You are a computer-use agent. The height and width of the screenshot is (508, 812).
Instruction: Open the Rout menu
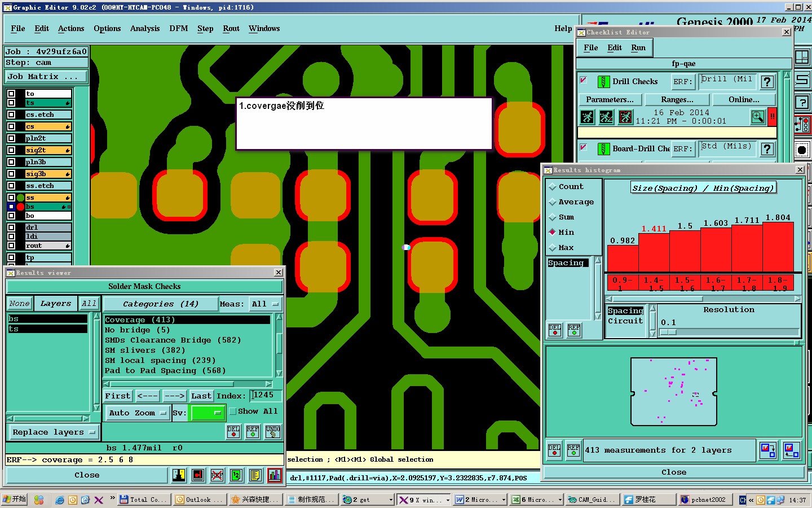231,28
